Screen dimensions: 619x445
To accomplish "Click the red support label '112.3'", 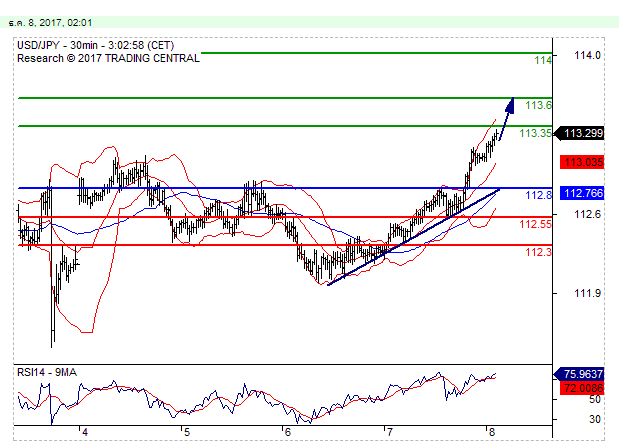I will coord(538,252).
